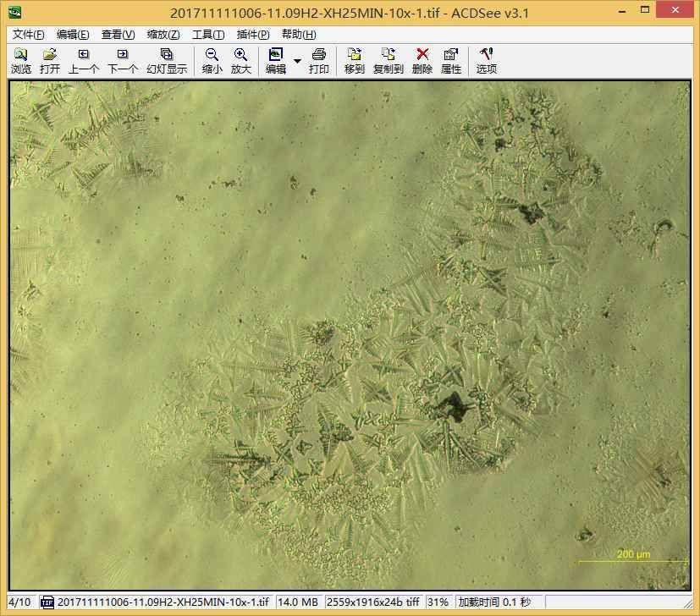Click the Browse (浏览) toolbar icon

pyautogui.click(x=21, y=61)
